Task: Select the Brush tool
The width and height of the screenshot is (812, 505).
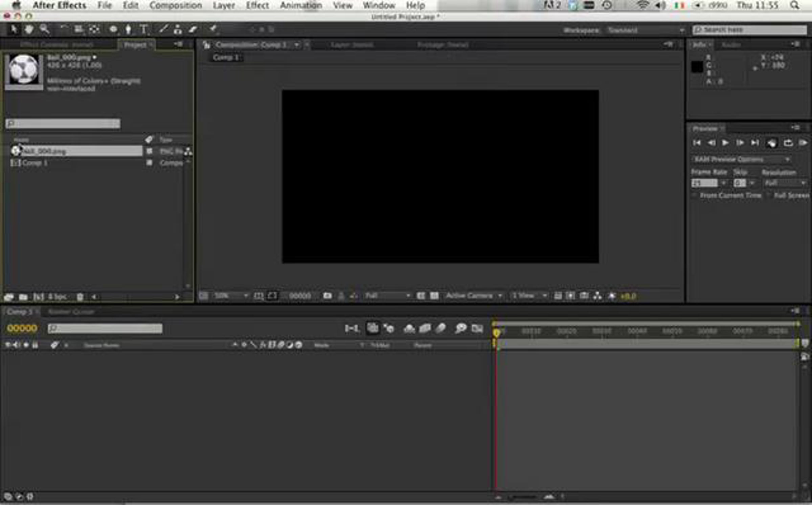Action: [x=163, y=29]
